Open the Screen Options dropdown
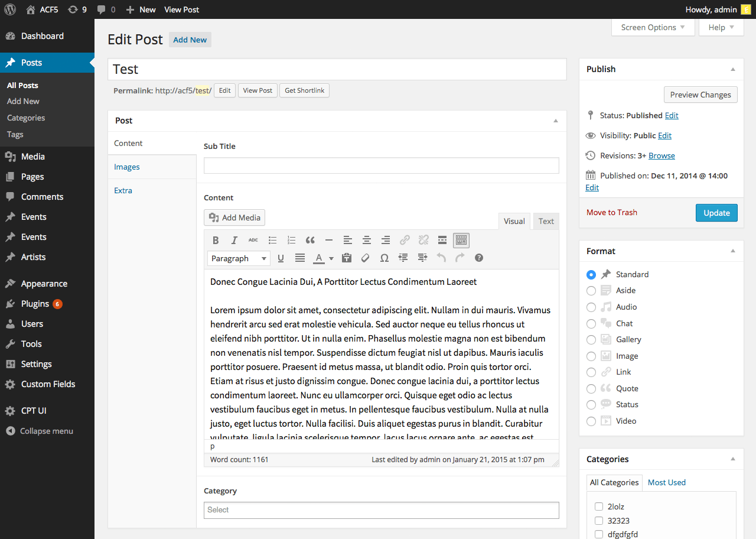This screenshot has height=539, width=756. click(653, 27)
